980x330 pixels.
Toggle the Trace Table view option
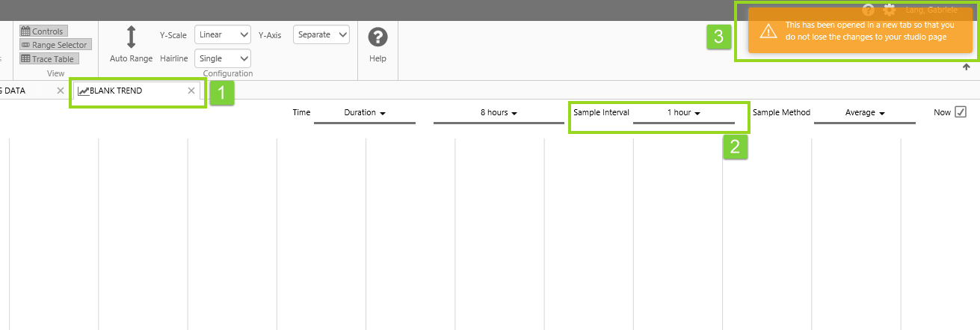point(49,58)
